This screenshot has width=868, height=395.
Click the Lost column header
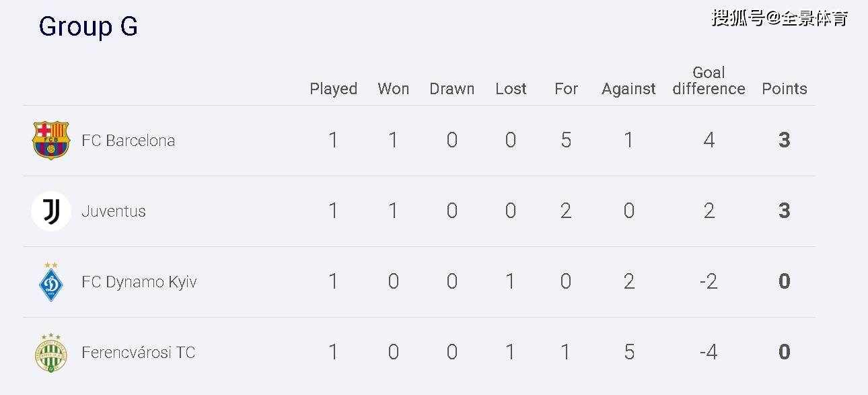tap(511, 89)
